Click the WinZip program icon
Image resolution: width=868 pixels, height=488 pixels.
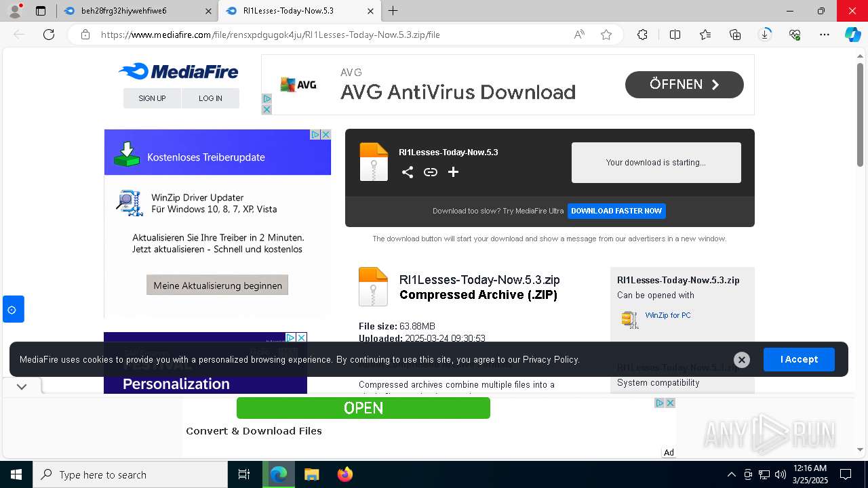click(x=630, y=319)
